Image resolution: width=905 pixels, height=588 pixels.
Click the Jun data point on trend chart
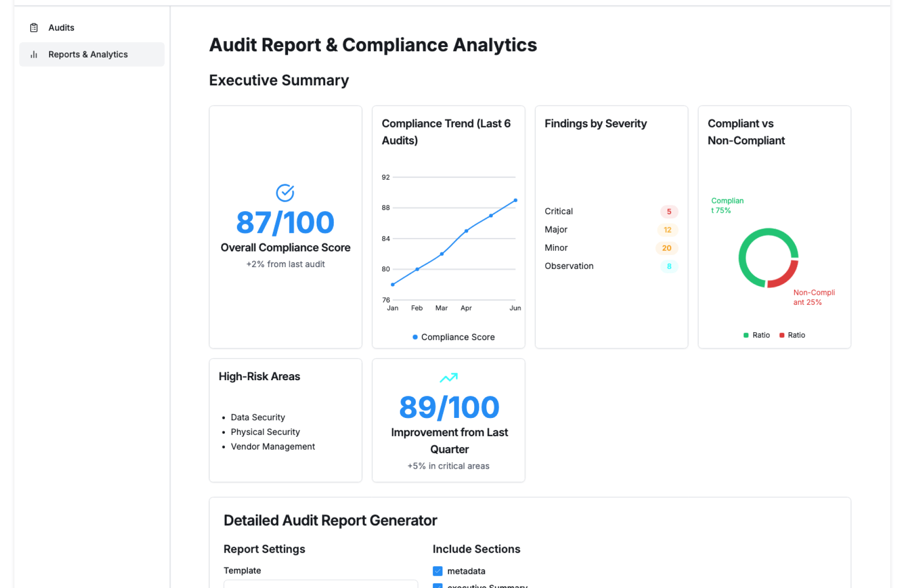tap(515, 200)
